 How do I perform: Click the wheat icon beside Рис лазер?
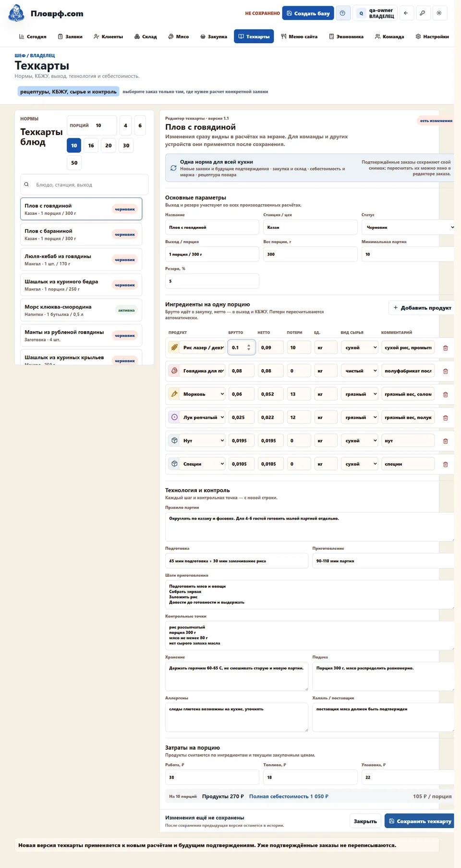coord(174,347)
